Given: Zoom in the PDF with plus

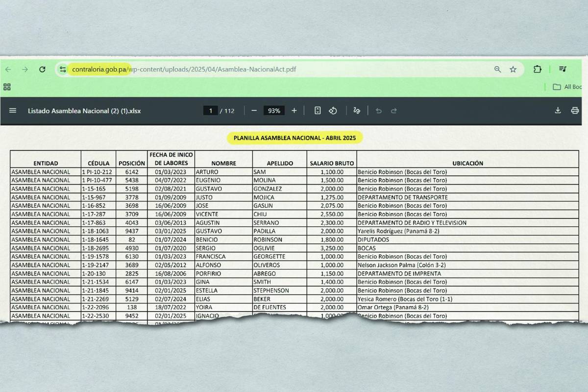Looking at the screenshot, I should click(x=294, y=111).
